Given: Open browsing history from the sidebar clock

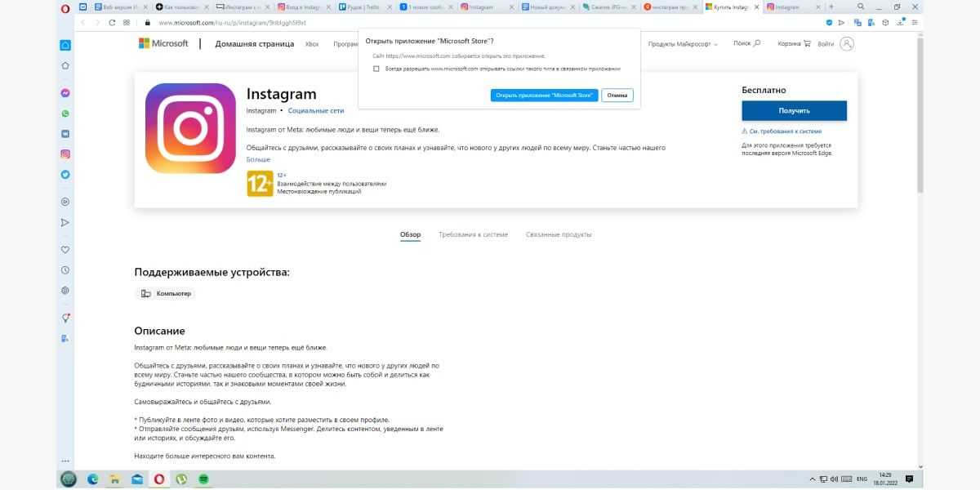Looking at the screenshot, I should pos(65,269).
